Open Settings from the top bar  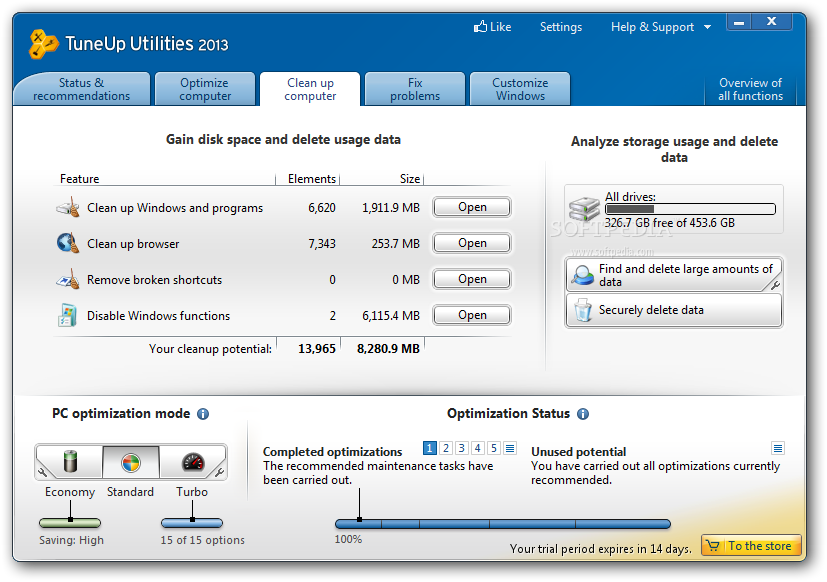(x=561, y=27)
